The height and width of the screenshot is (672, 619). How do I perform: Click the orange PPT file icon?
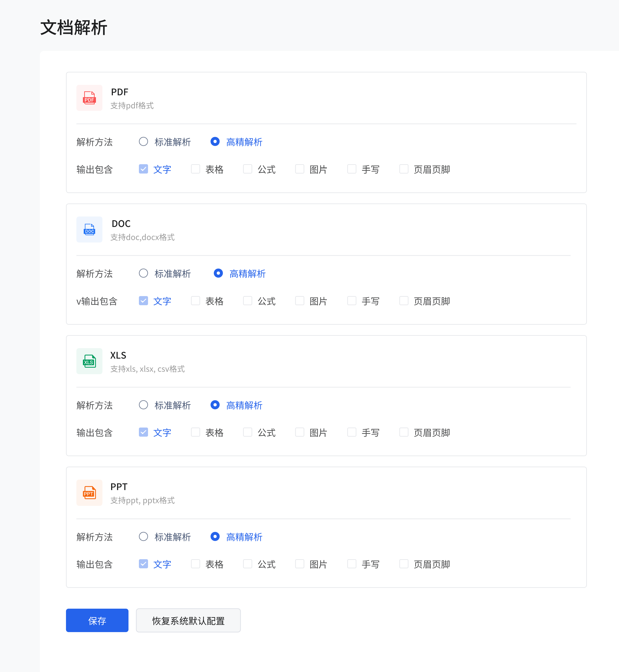pyautogui.click(x=89, y=493)
